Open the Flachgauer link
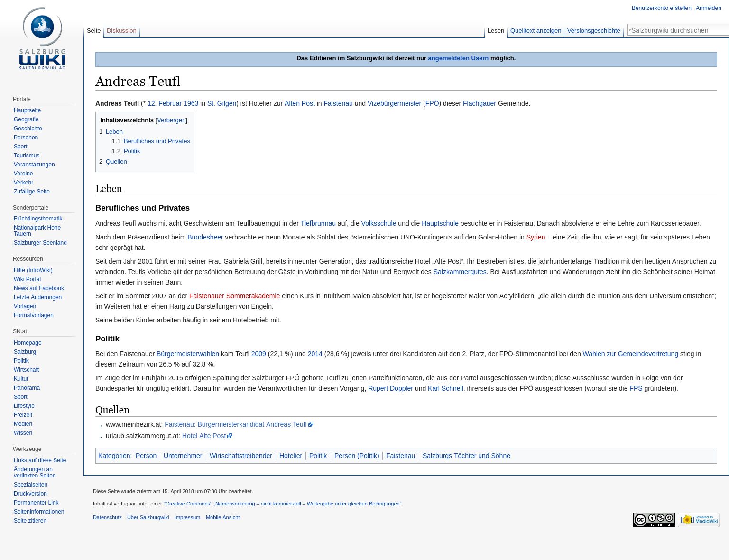729x560 pixels. (479, 103)
